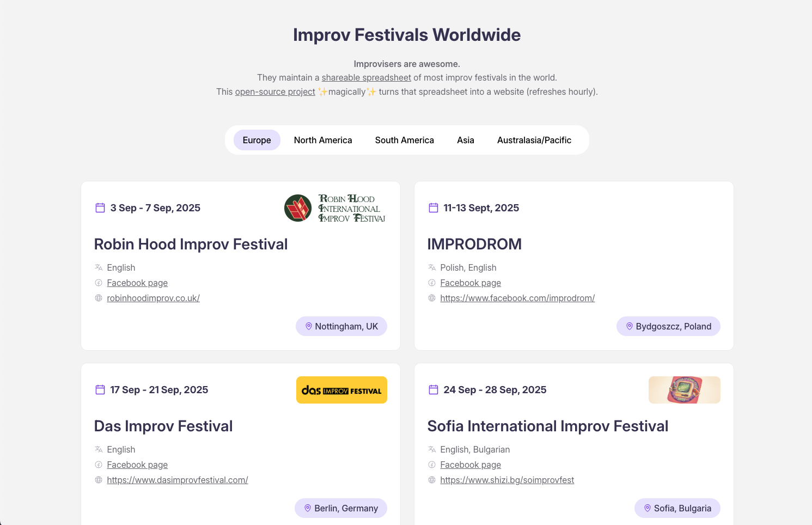This screenshot has height=525, width=812.
Task: Switch to Australasia/Pacific tab
Action: coord(534,140)
